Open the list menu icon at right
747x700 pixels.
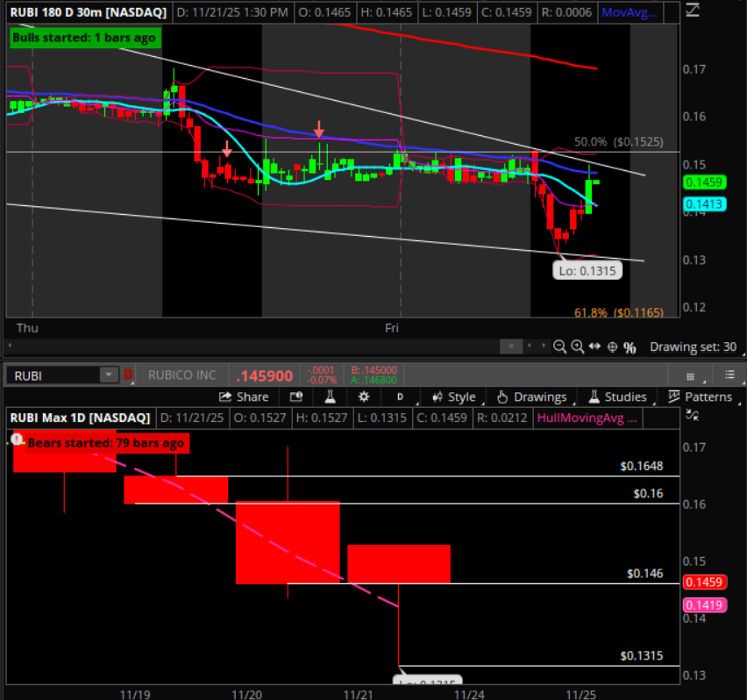[729, 375]
